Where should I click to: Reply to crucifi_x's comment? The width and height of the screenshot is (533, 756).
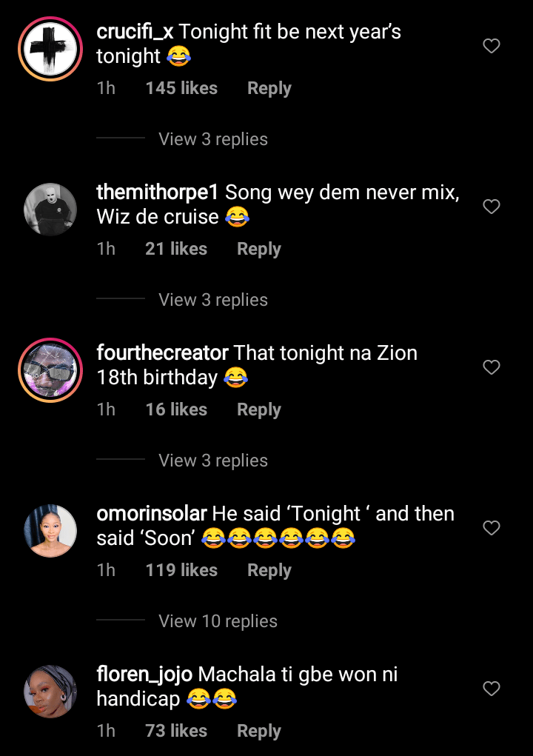(269, 88)
